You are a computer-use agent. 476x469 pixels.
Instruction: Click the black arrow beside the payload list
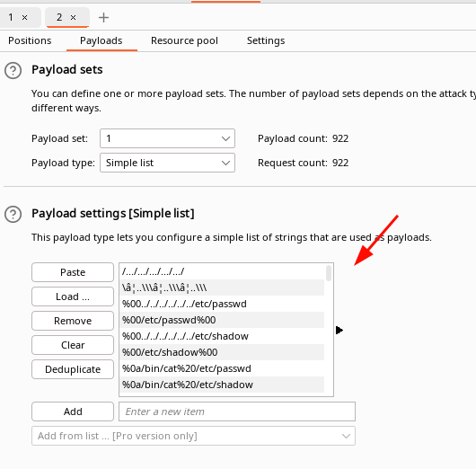pyautogui.click(x=339, y=330)
